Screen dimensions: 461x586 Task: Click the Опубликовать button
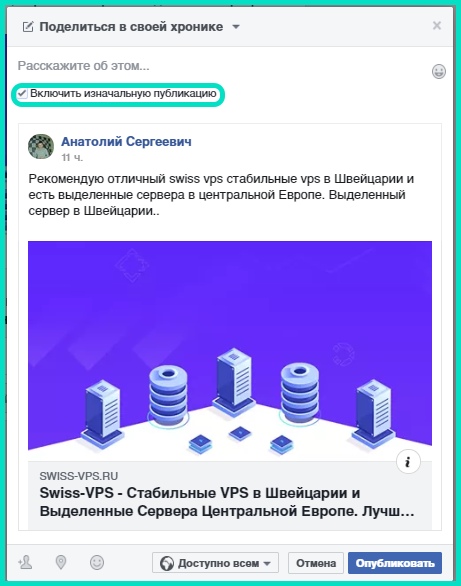pos(395,563)
